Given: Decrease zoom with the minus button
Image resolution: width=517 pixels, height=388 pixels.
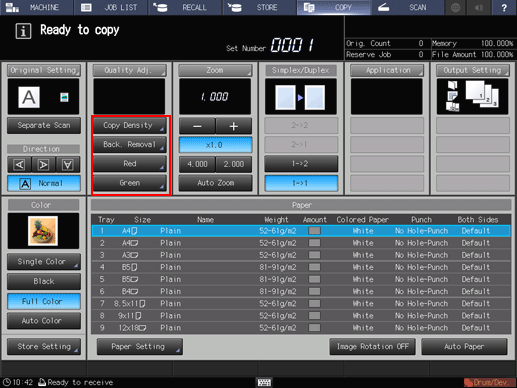Looking at the screenshot, I should pos(197,126).
